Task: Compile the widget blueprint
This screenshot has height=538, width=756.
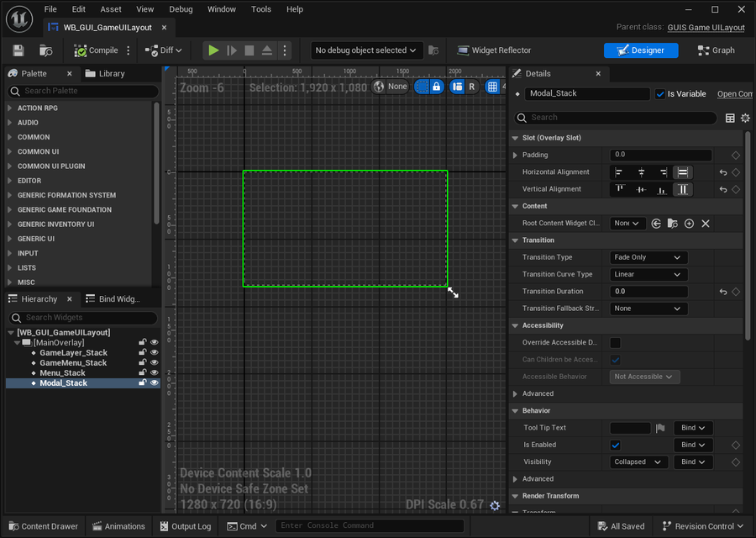Action: [96, 50]
